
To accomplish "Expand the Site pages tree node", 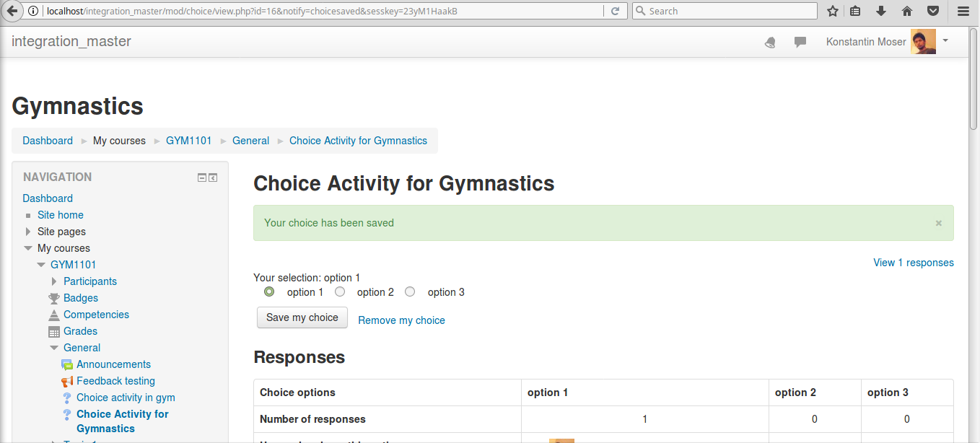I will point(28,232).
